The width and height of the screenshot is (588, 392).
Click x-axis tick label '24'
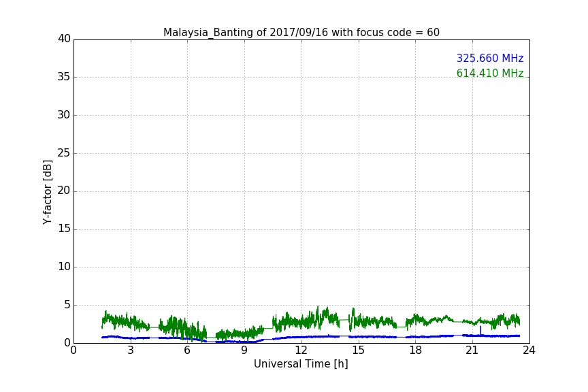529,350
